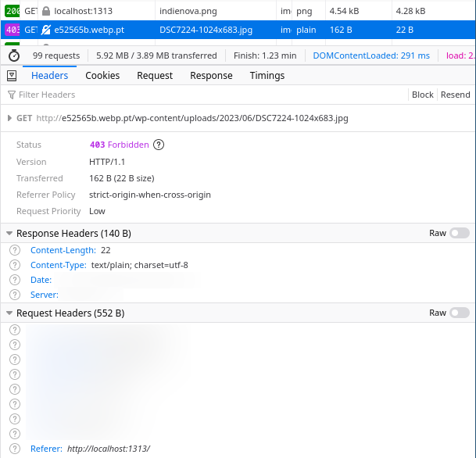This screenshot has width=476, height=458.
Task: Click help icon beside Date header
Action: pyautogui.click(x=15, y=280)
